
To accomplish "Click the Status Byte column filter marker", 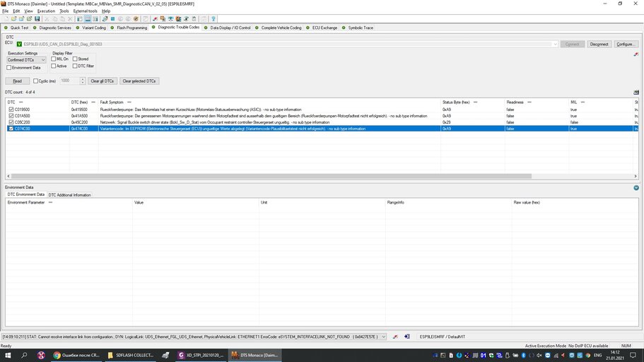I will (476, 103).
